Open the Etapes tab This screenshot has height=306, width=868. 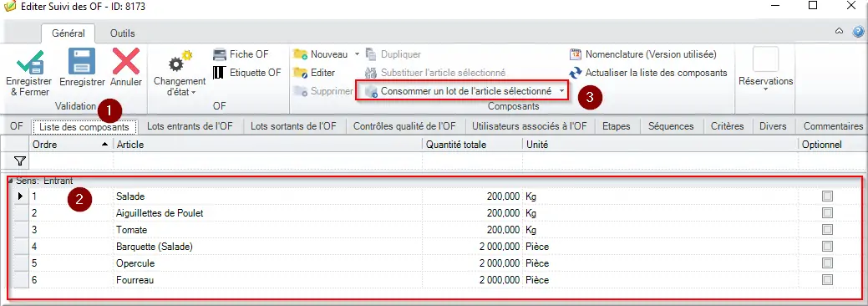coord(617,126)
